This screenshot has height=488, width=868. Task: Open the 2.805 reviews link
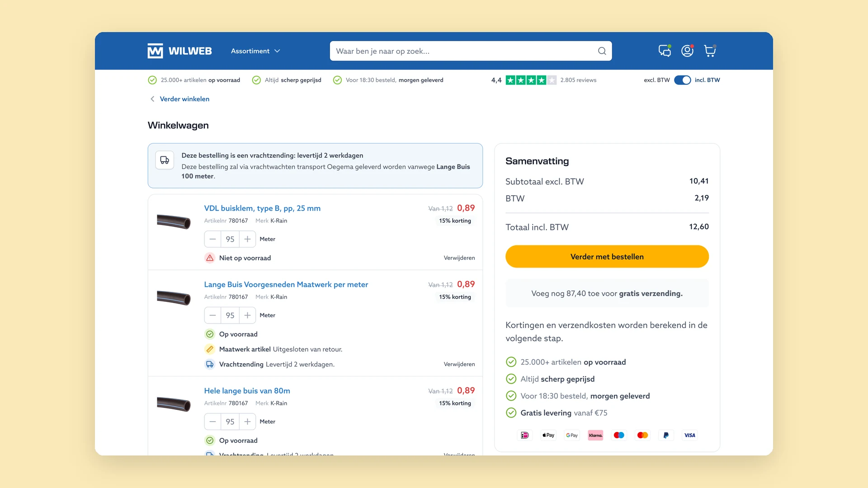click(578, 80)
